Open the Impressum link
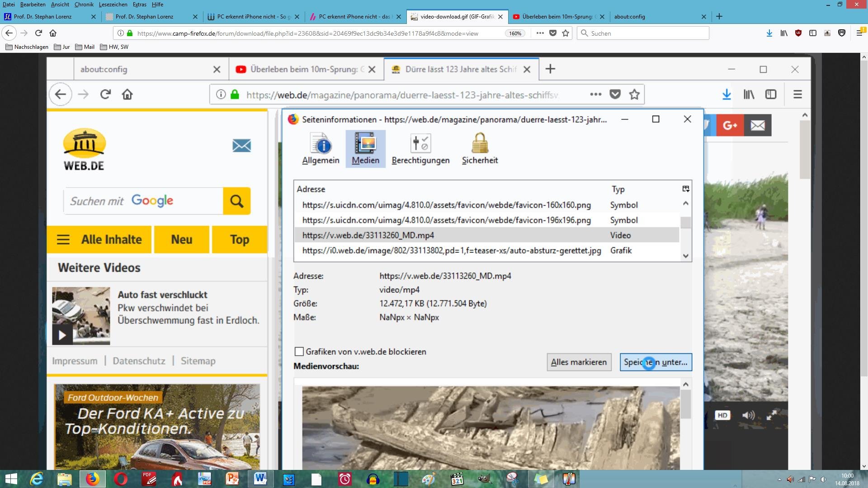Image resolution: width=868 pixels, height=488 pixels. [x=75, y=361]
